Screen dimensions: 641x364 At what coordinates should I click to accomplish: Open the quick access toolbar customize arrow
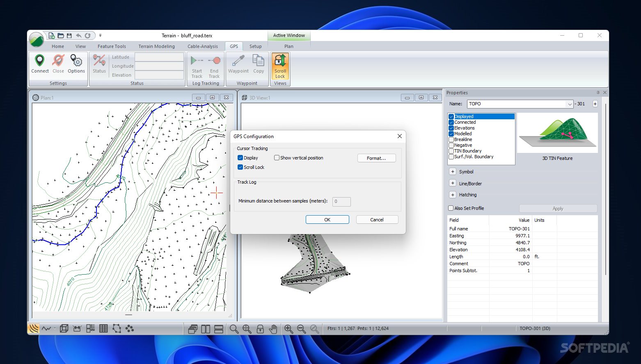(100, 36)
